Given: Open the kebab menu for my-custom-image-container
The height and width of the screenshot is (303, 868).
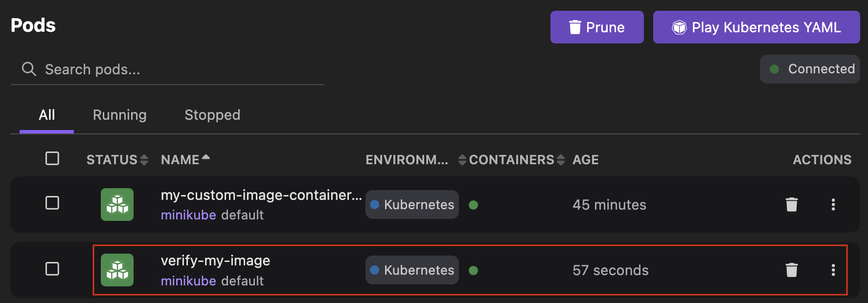Looking at the screenshot, I should tap(833, 205).
